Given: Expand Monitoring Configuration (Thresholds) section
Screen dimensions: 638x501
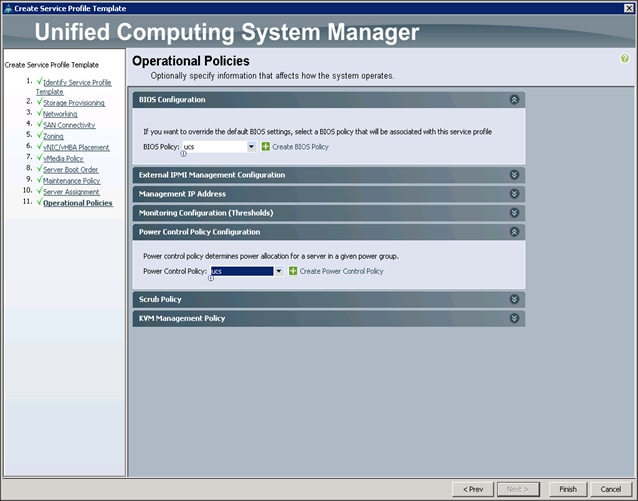Looking at the screenshot, I should (x=514, y=213).
